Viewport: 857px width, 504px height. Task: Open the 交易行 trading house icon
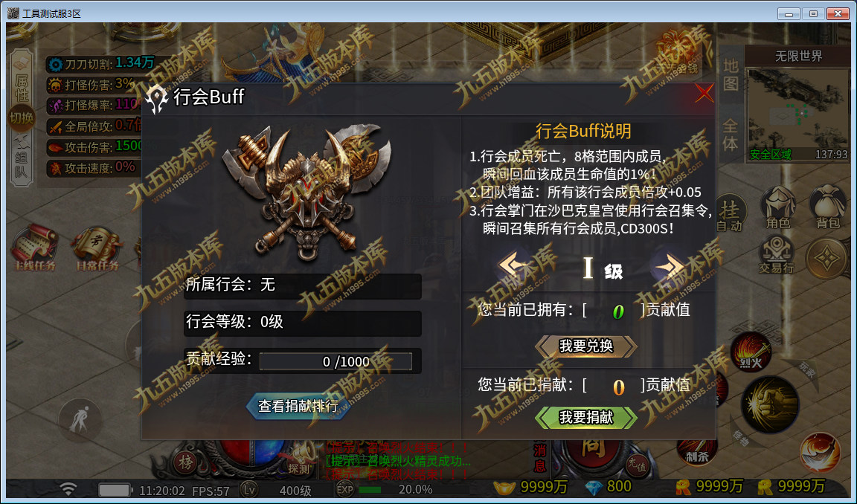click(776, 254)
